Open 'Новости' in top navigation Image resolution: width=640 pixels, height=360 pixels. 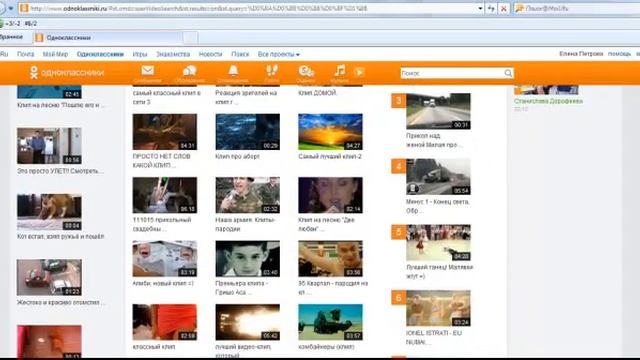[x=210, y=54]
